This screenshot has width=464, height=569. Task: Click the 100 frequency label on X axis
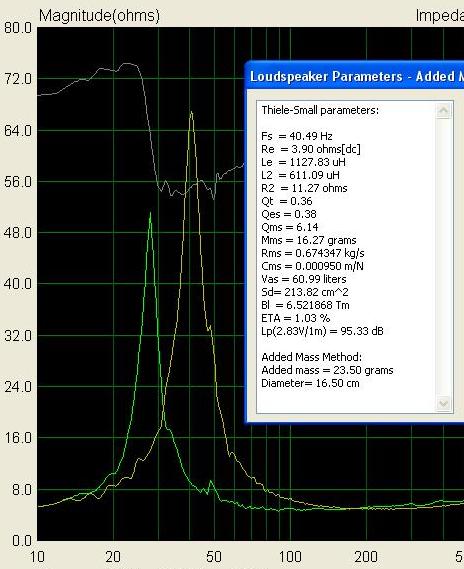pyautogui.click(x=290, y=557)
